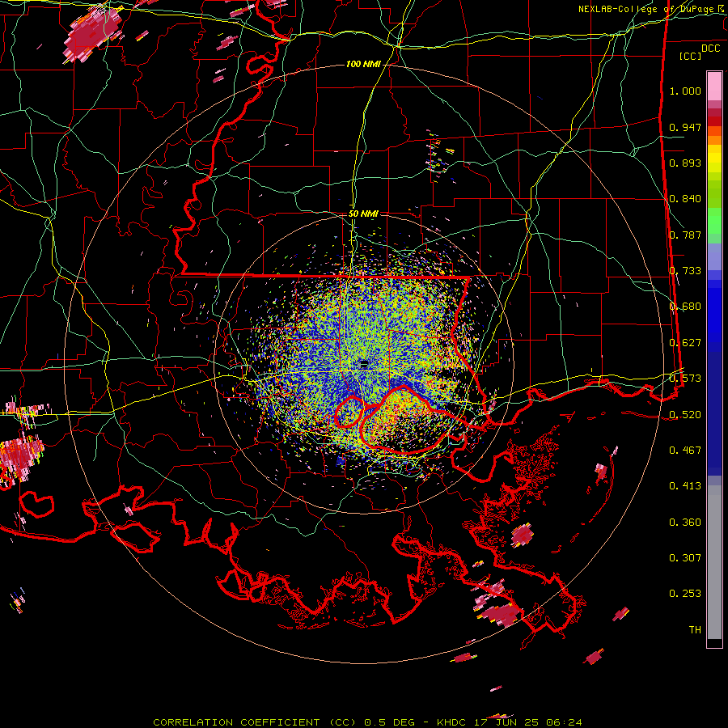
Task: Click the DCC legend title
Action: pyautogui.click(x=710, y=49)
